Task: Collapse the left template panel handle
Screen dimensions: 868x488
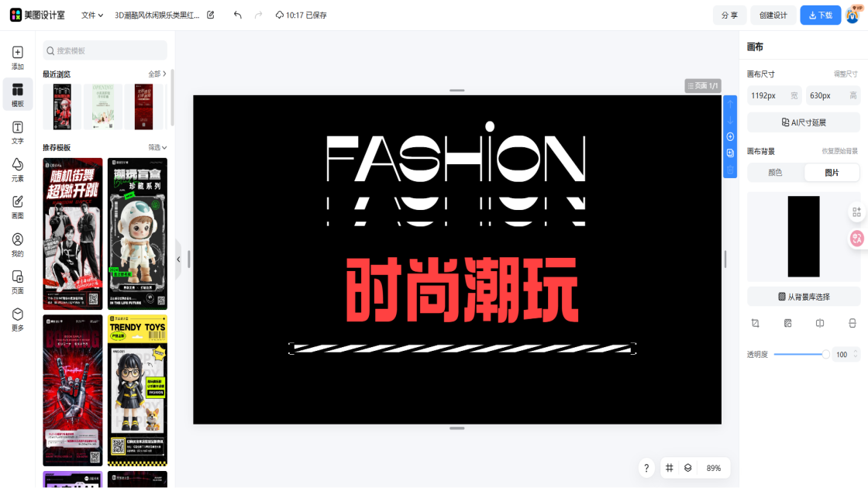Action: [178, 259]
